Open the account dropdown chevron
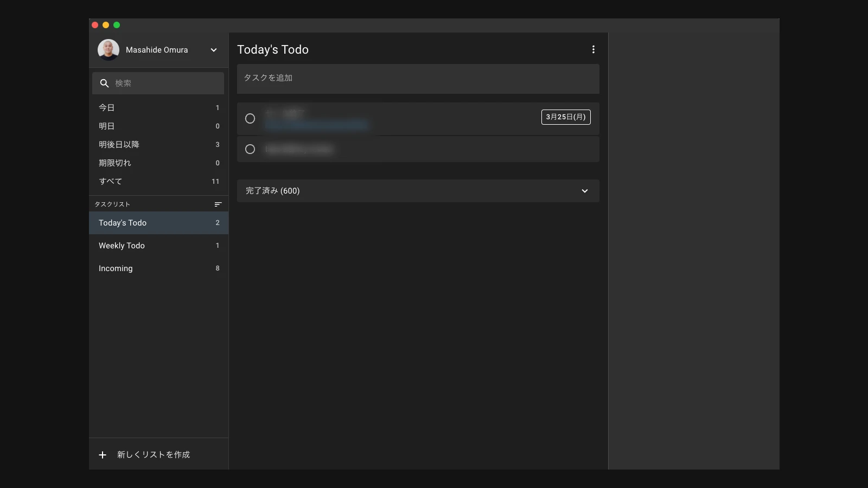The width and height of the screenshot is (868, 488). (214, 50)
